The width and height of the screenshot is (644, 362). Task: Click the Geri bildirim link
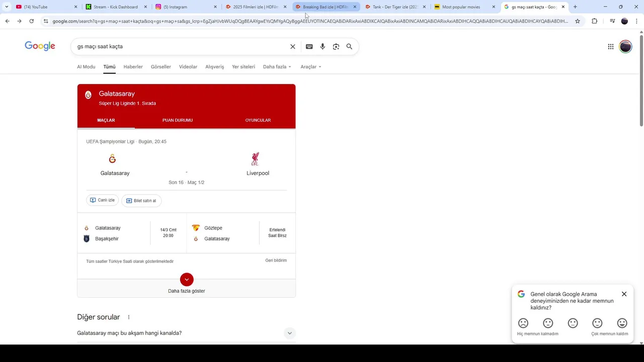[276, 260]
